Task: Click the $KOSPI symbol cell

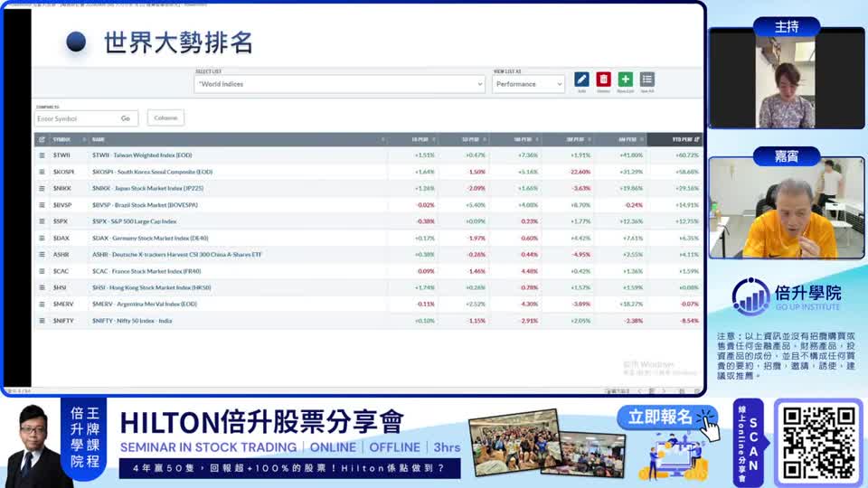Action: coord(63,172)
